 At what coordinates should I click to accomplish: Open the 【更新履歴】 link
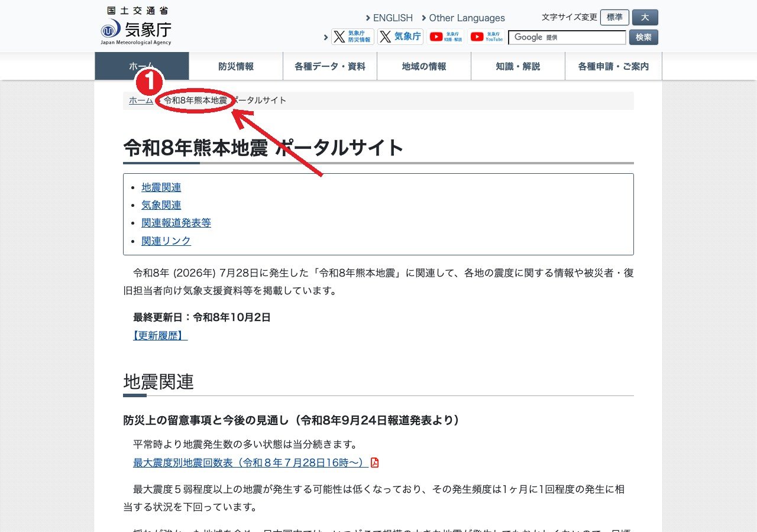coord(160,336)
